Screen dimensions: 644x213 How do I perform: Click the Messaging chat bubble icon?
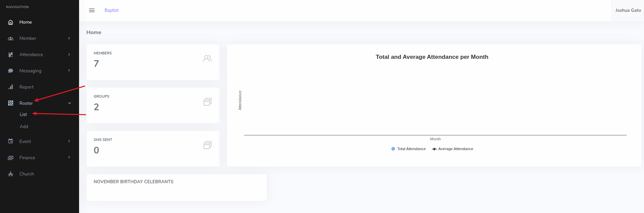pos(10,71)
